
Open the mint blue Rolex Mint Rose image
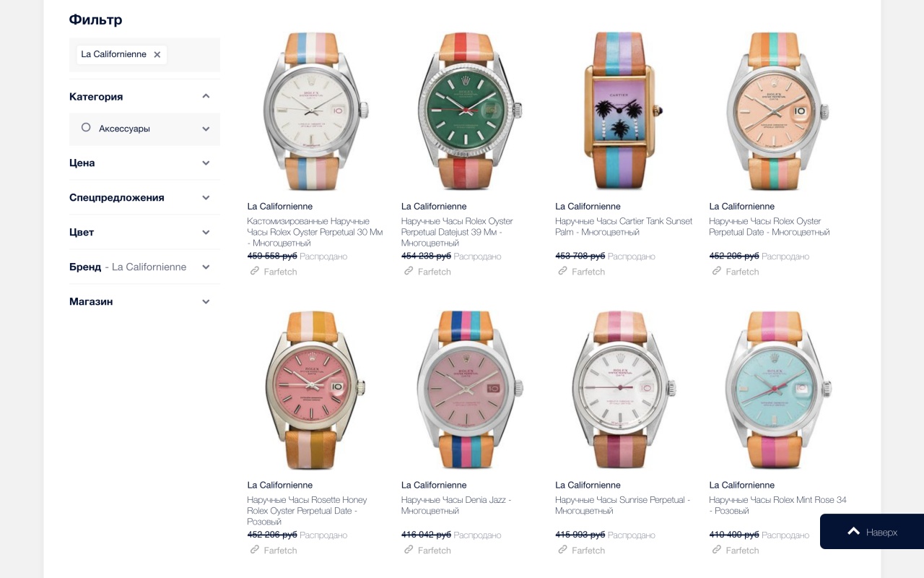778,389
